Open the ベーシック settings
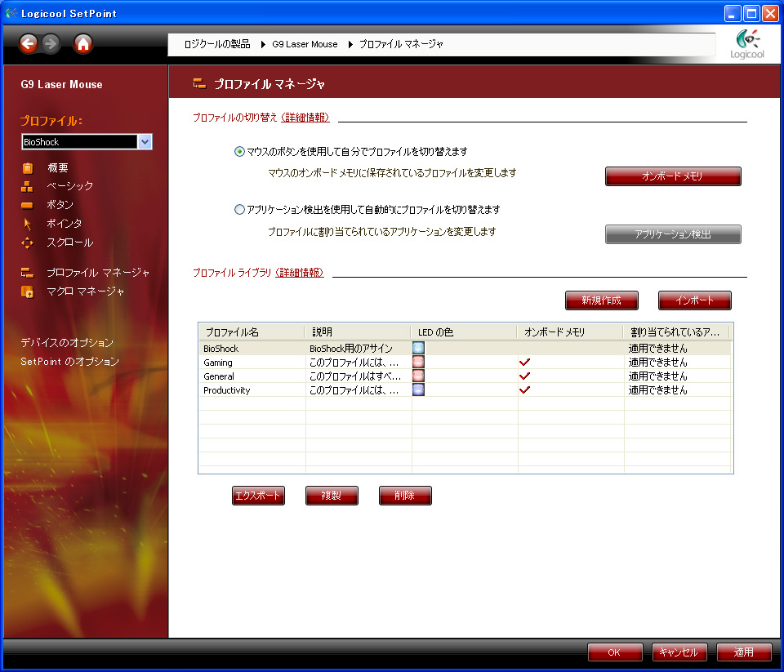The width and height of the screenshot is (784, 672). click(70, 186)
